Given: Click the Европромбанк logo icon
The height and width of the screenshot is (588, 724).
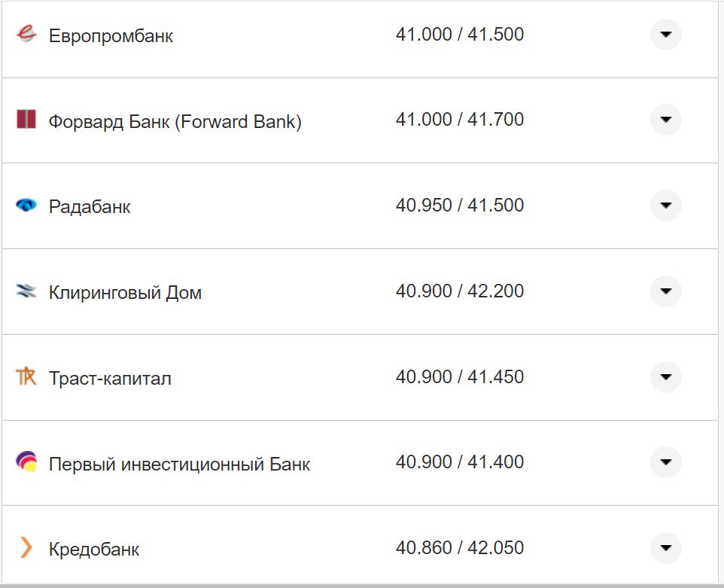Looking at the screenshot, I should pos(26,34).
